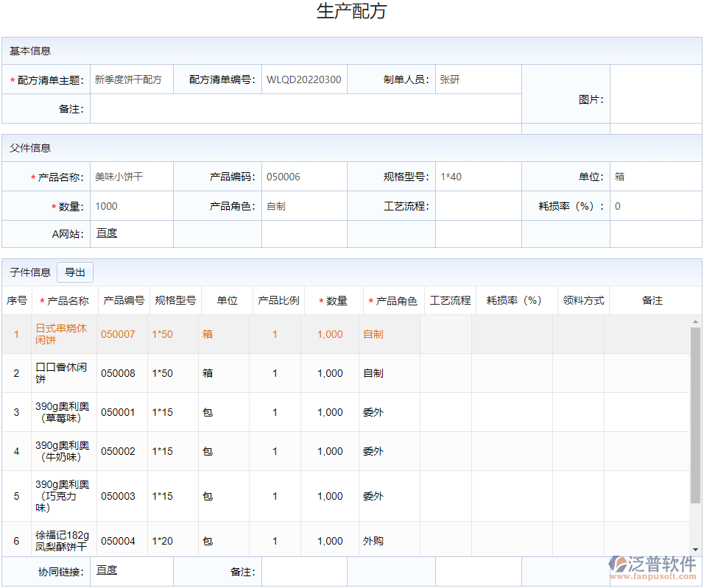Click the scrollbar down arrow in 子件信息 table
The image size is (704, 588).
tap(695, 548)
